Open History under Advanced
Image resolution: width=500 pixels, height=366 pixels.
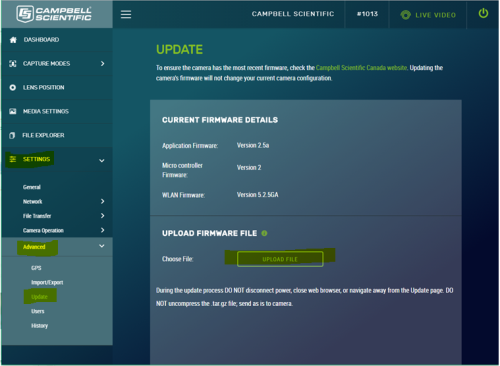click(40, 326)
